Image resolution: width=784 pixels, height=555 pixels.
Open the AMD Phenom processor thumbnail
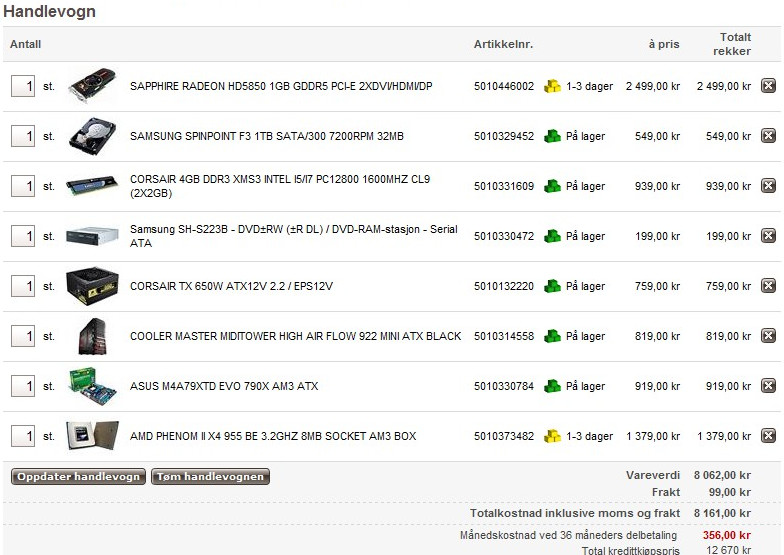(92, 436)
